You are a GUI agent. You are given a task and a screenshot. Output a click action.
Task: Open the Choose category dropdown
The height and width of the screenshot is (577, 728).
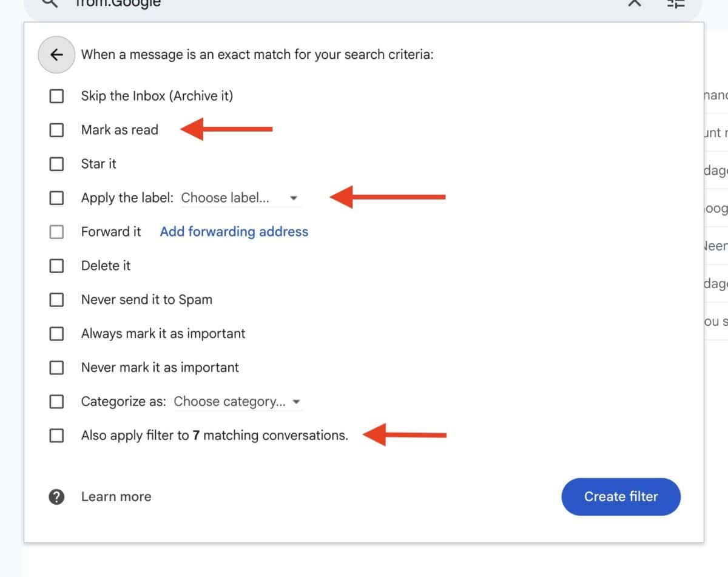238,402
